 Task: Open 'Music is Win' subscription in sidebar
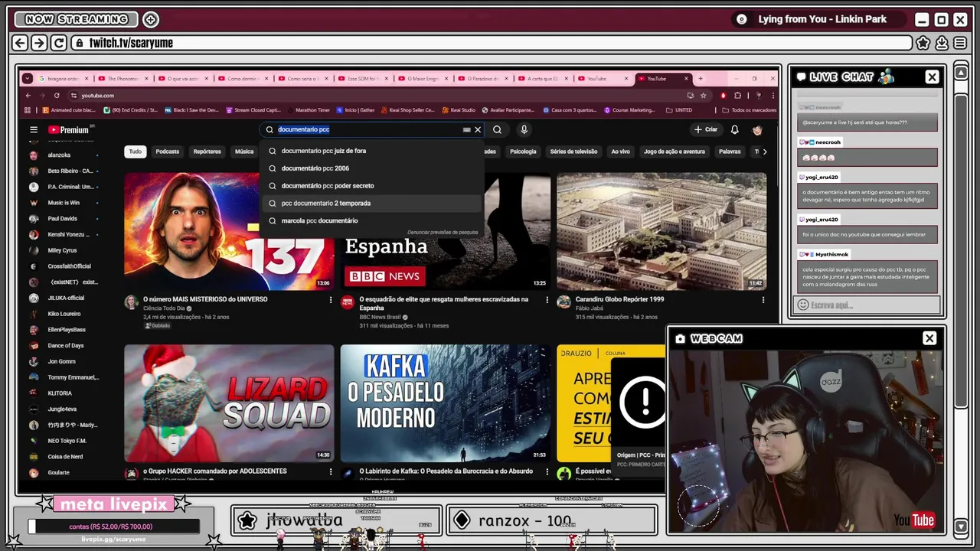[x=64, y=203]
